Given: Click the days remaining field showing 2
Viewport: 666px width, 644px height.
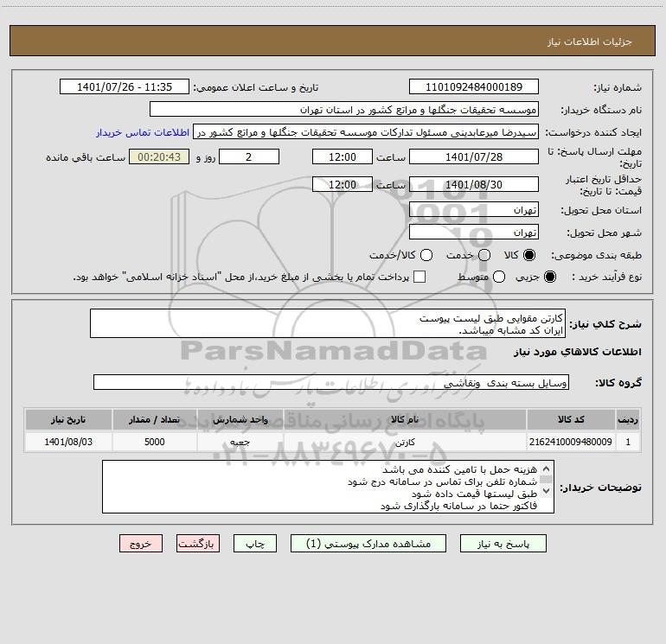Looking at the screenshot, I should pos(249,156).
